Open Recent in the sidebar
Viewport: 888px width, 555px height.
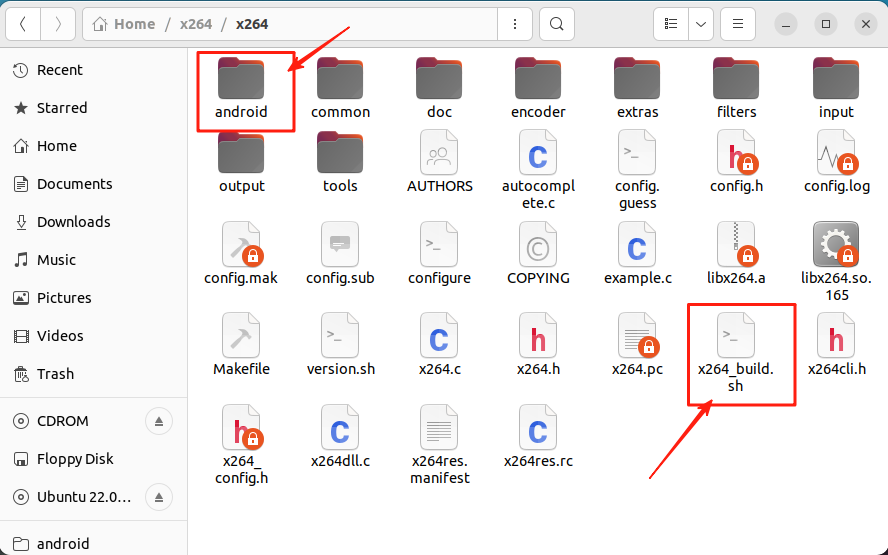(93, 70)
